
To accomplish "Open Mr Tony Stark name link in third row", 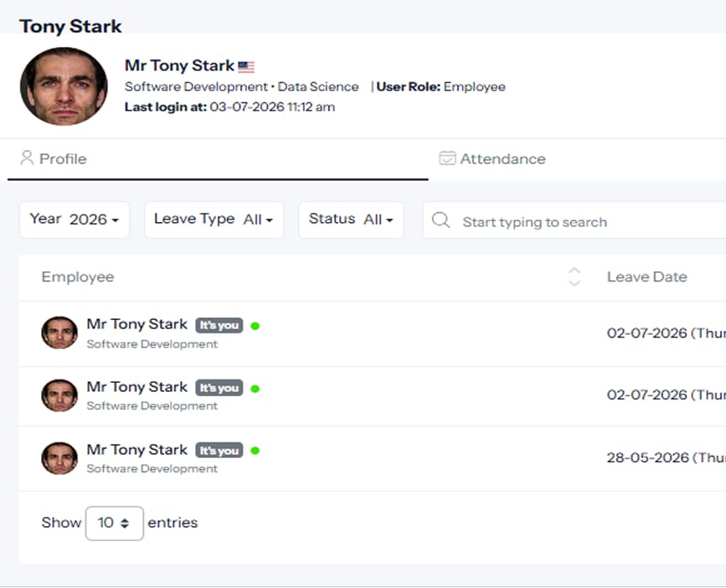I will 137,450.
